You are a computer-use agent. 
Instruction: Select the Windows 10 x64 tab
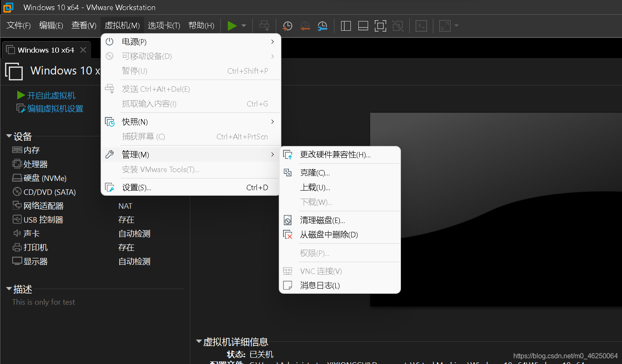[x=46, y=50]
